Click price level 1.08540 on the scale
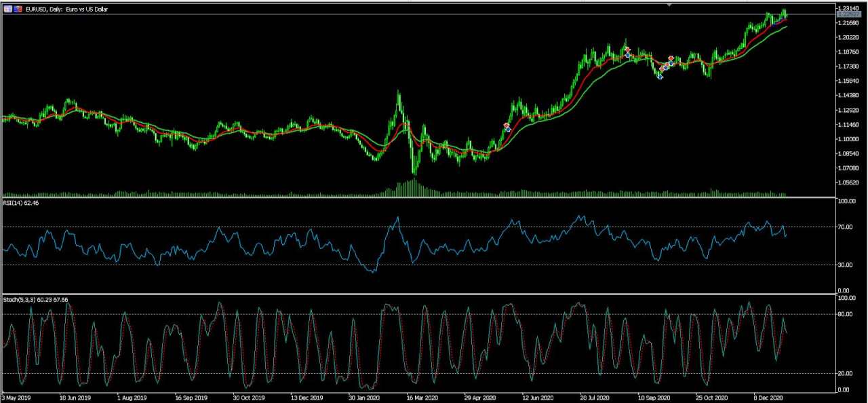This screenshot has width=868, height=403. click(848, 153)
